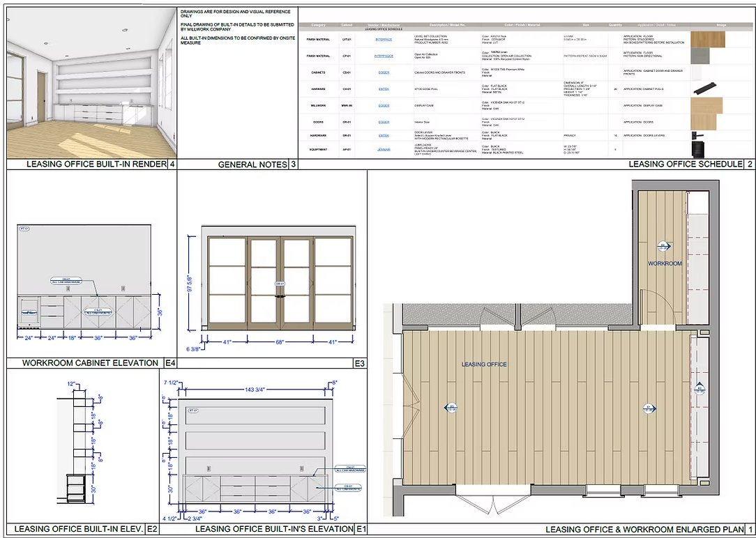Viewport: 756px width, 538px height.
Task: Click the 'Quantity' column header
Action: [x=615, y=25]
